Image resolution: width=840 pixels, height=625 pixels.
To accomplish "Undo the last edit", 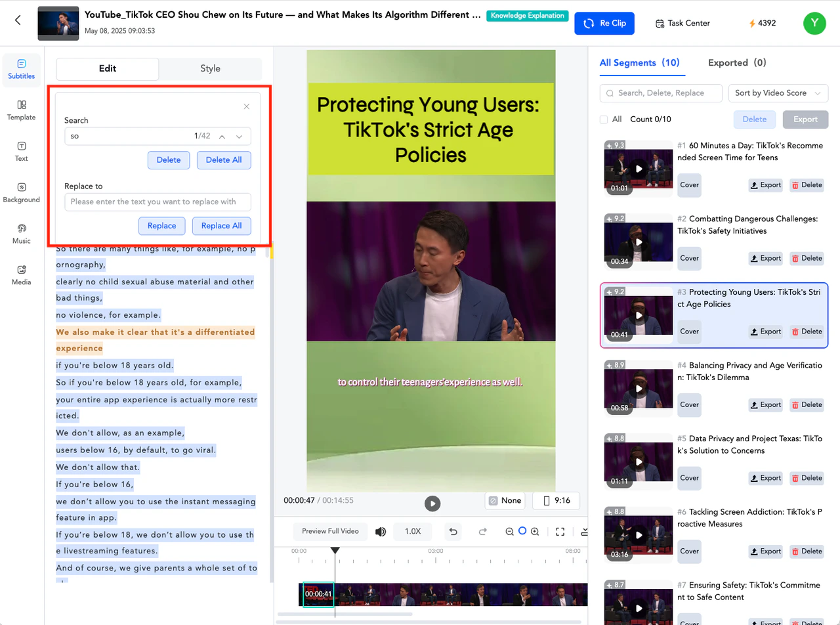I will 451,531.
